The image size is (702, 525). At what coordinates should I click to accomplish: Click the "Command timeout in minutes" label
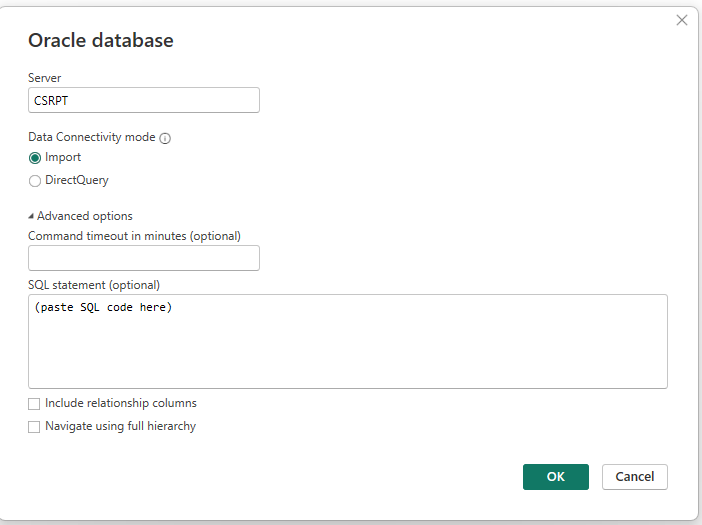[134, 236]
